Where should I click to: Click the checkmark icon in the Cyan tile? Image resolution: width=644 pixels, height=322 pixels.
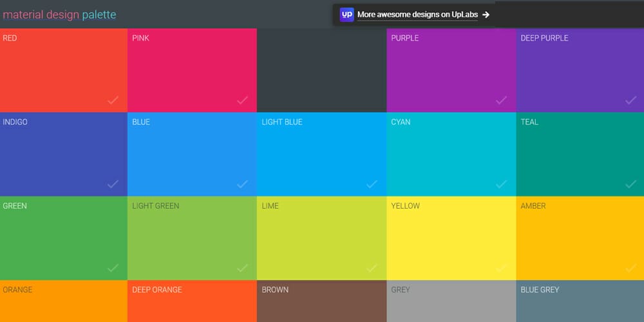click(x=501, y=184)
